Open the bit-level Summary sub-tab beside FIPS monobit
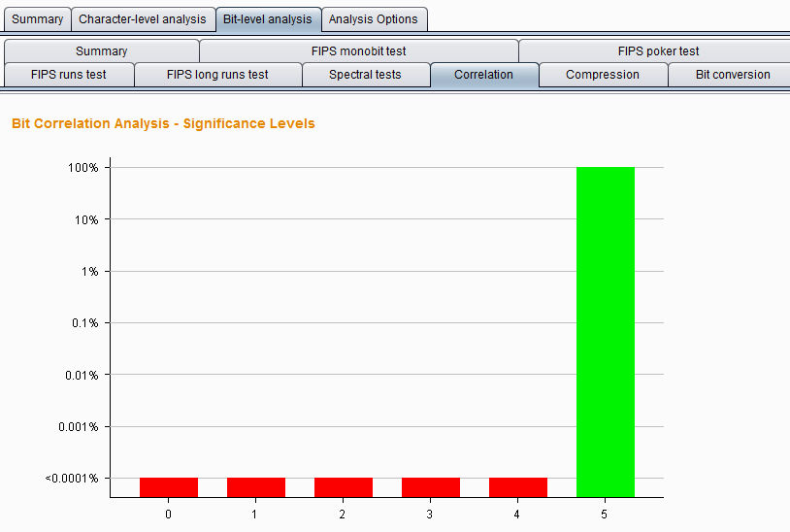Viewport: 790px width, 532px height. (101, 51)
